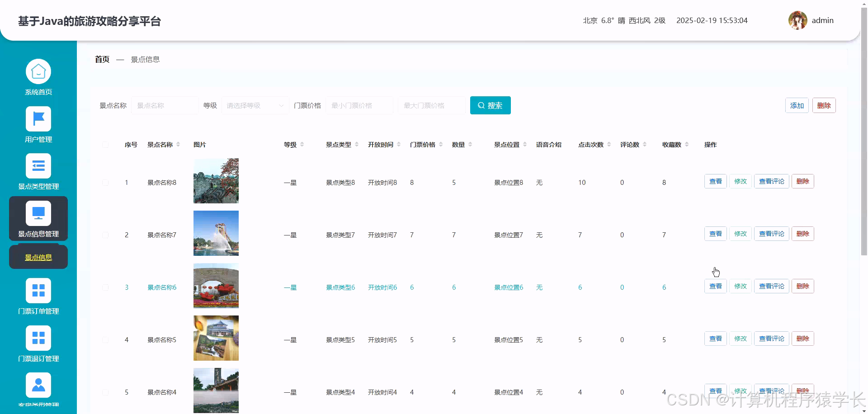
Task: Toggle the select-all header checkbox
Action: [x=105, y=145]
